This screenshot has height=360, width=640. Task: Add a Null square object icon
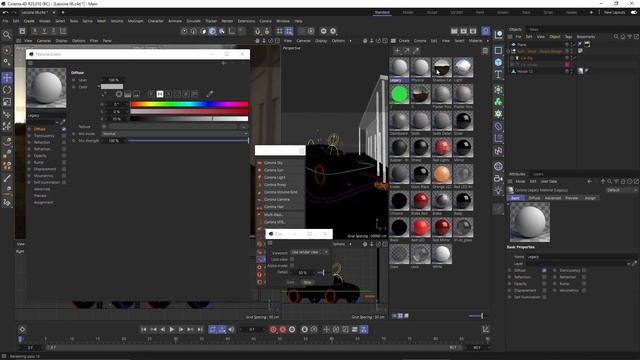click(x=498, y=50)
